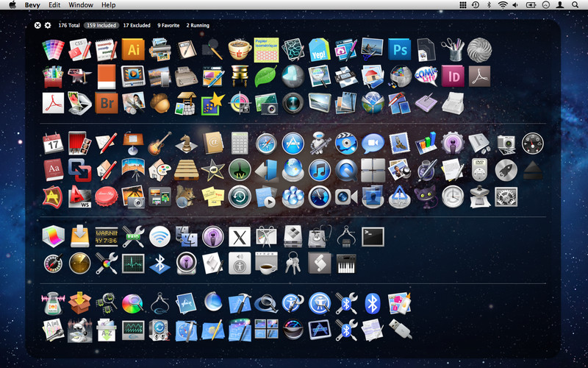View all 176 Total apps

click(68, 25)
